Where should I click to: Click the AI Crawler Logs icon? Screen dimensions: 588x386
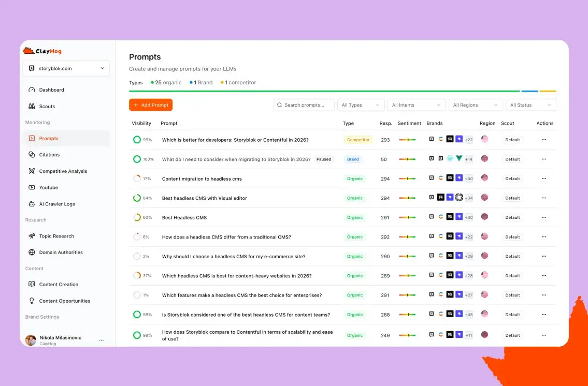click(x=32, y=204)
